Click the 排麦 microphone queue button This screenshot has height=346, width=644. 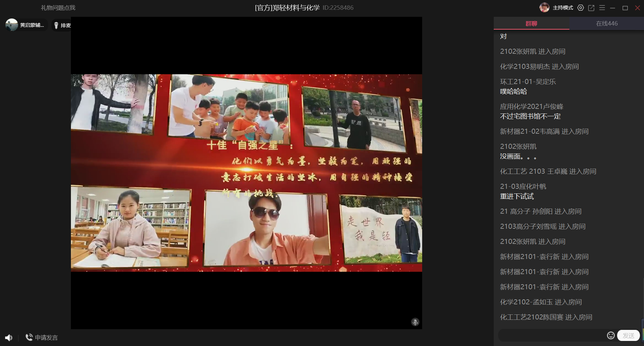coord(63,26)
